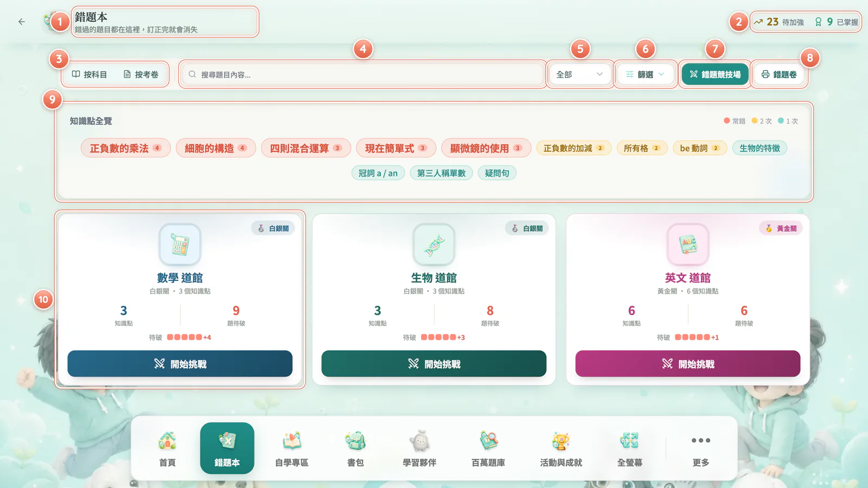Select 疑問句 knowledge tag
The image size is (868, 488).
[497, 173]
